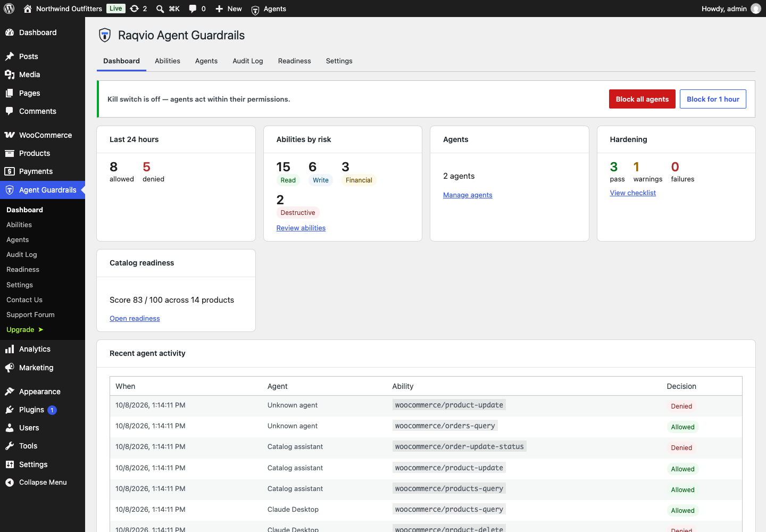Open Users in sidebar
766x532 pixels.
click(x=43, y=428)
